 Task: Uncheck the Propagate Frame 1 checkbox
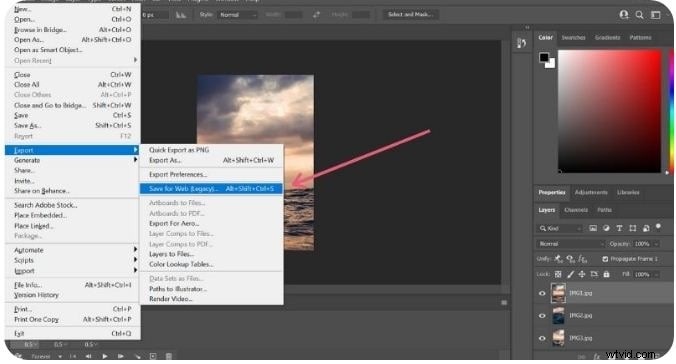pyautogui.click(x=605, y=259)
